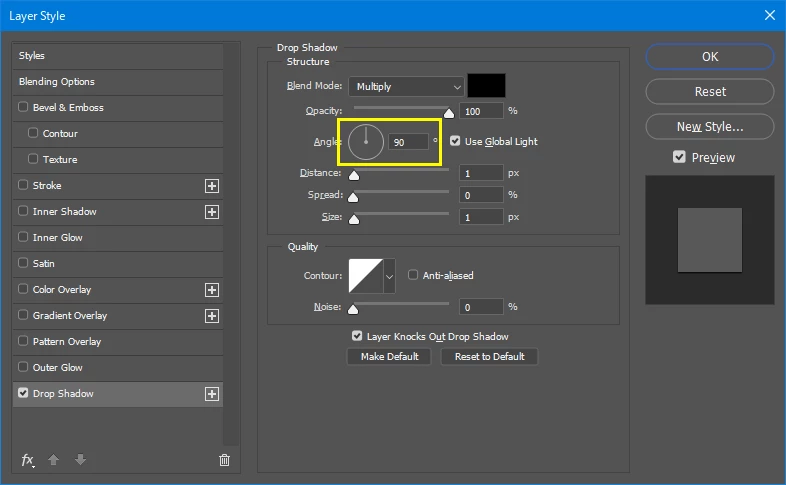Click the OK button
The height and width of the screenshot is (485, 786).
[x=710, y=57]
